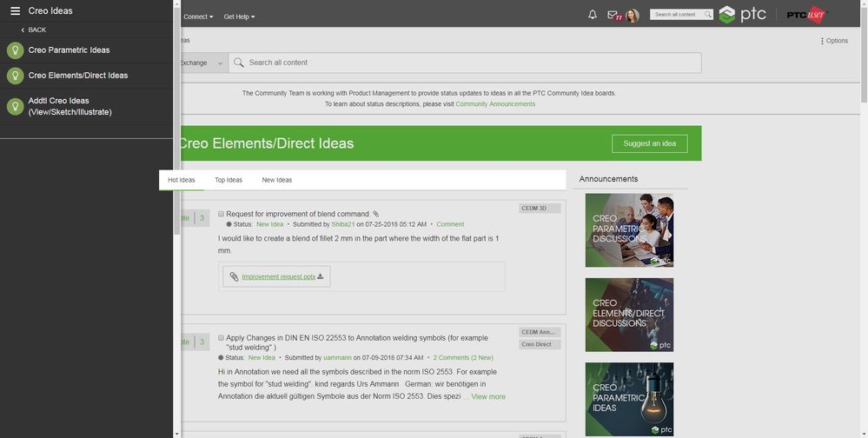Select Creo Elements/Direct Ideas lightbulb icon
Viewport: 868px width, 438px height.
(x=15, y=76)
